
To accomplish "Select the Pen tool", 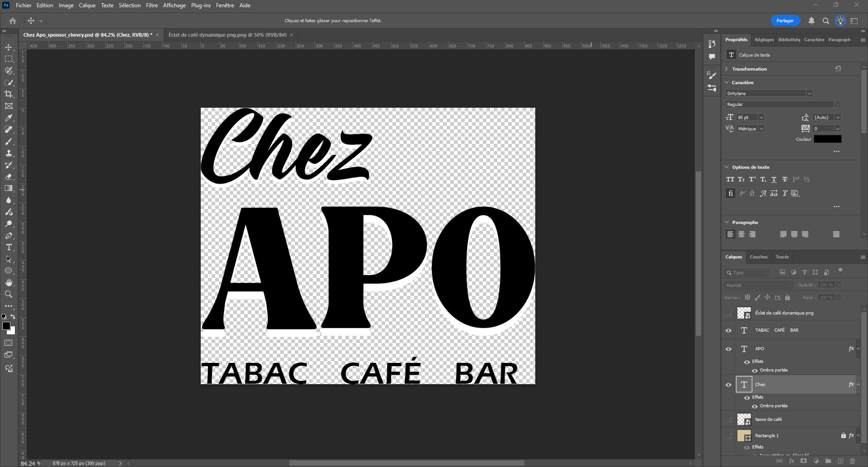I will [x=9, y=235].
